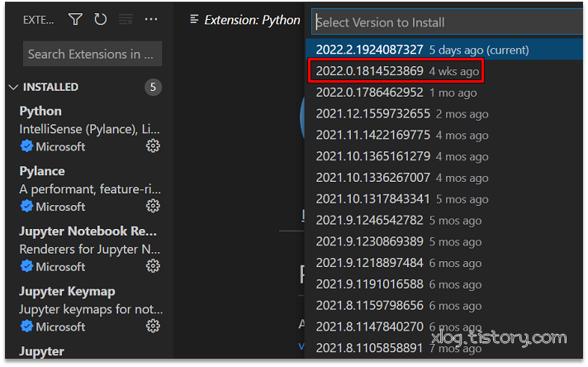
Task: Open the manage gear for Python extension
Action: coord(153,146)
